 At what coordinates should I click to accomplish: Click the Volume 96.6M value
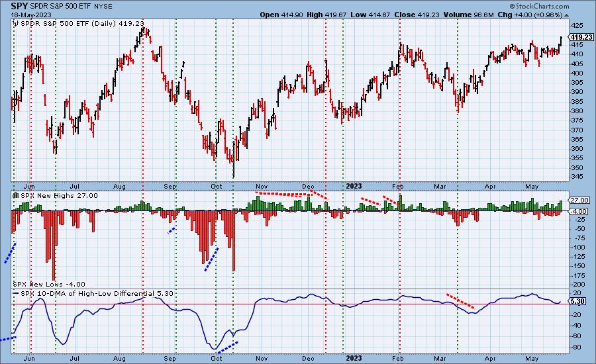(x=468, y=15)
